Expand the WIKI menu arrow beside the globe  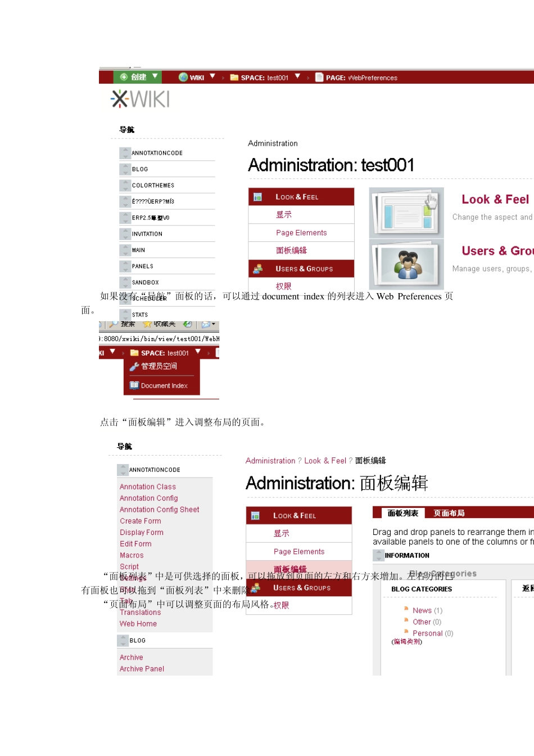[212, 76]
